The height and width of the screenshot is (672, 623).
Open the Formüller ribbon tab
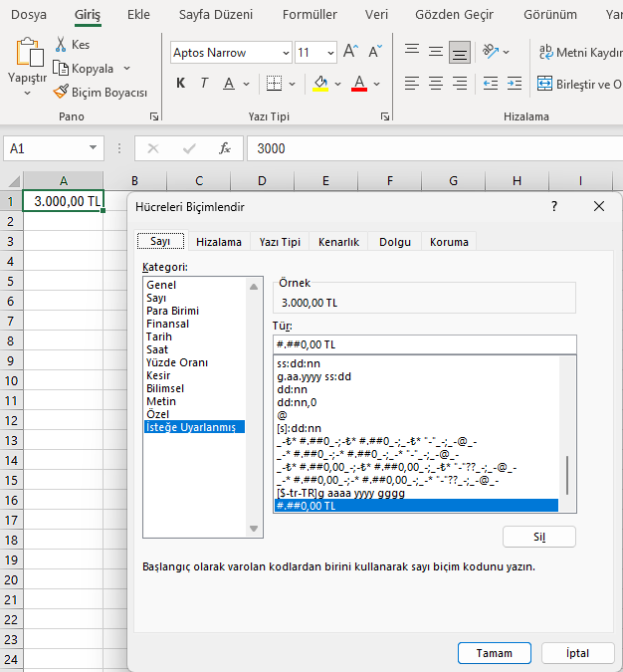pos(309,15)
